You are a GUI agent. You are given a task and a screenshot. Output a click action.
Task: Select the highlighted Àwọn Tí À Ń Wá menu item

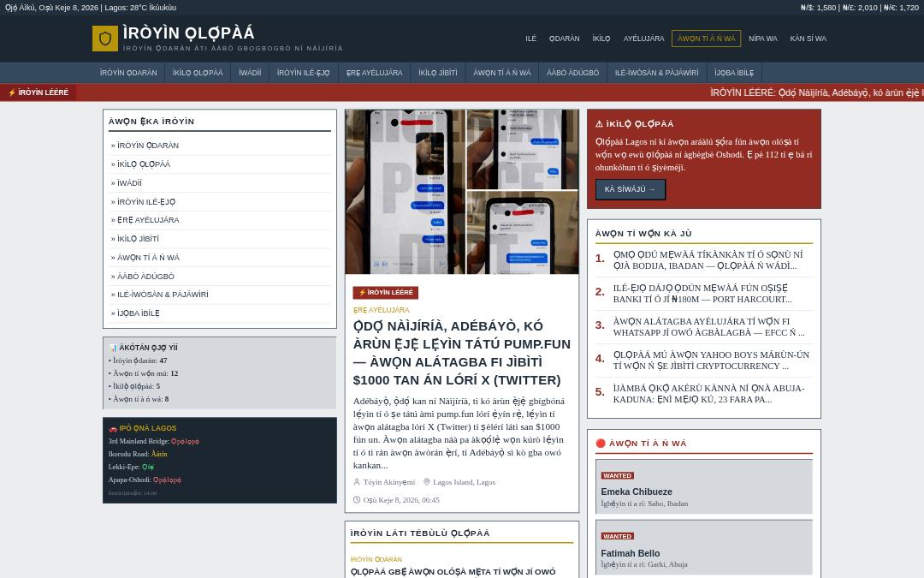(x=706, y=39)
